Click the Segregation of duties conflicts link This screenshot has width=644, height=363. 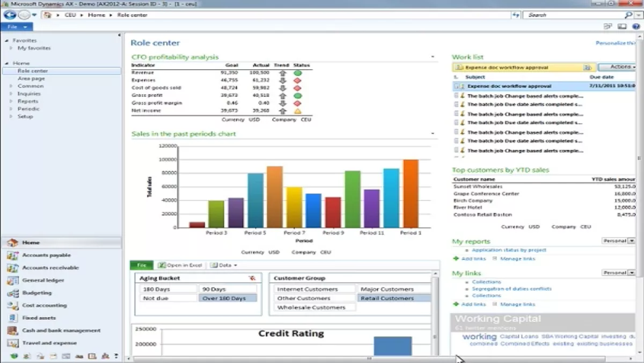[x=512, y=288]
